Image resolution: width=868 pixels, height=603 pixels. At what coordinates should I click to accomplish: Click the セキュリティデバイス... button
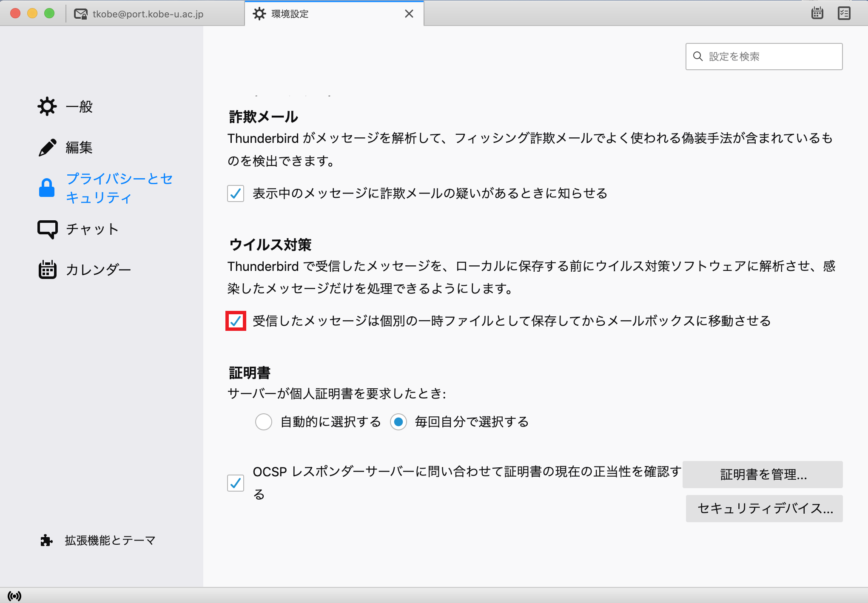click(x=764, y=509)
